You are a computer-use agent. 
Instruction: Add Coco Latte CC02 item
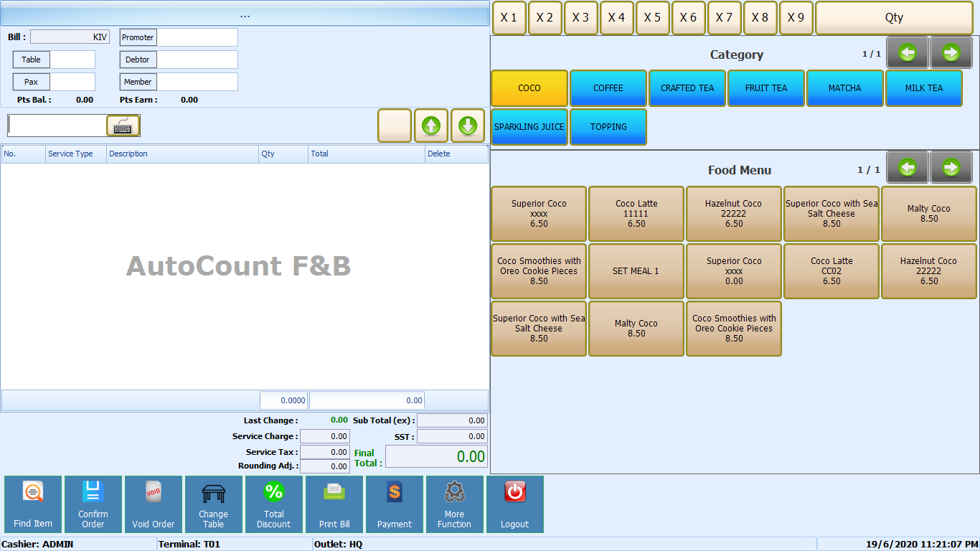click(x=831, y=271)
